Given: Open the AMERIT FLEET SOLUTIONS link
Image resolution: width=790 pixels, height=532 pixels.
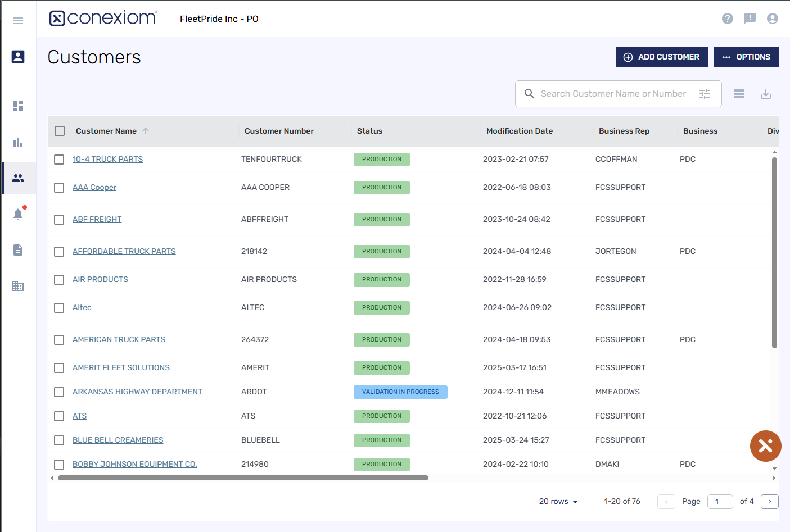Looking at the screenshot, I should pyautogui.click(x=121, y=368).
